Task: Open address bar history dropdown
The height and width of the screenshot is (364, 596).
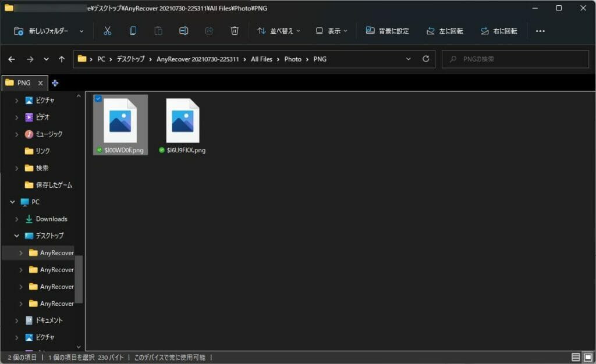Action: tap(408, 59)
